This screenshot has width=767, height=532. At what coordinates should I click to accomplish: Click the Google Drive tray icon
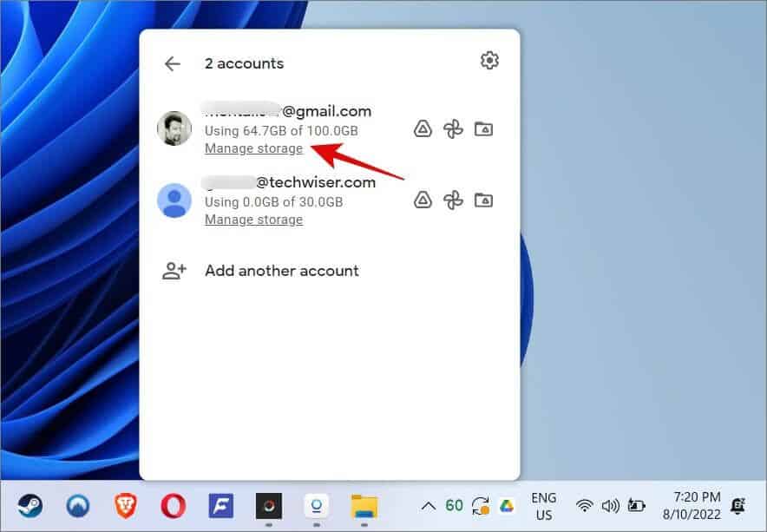[507, 506]
